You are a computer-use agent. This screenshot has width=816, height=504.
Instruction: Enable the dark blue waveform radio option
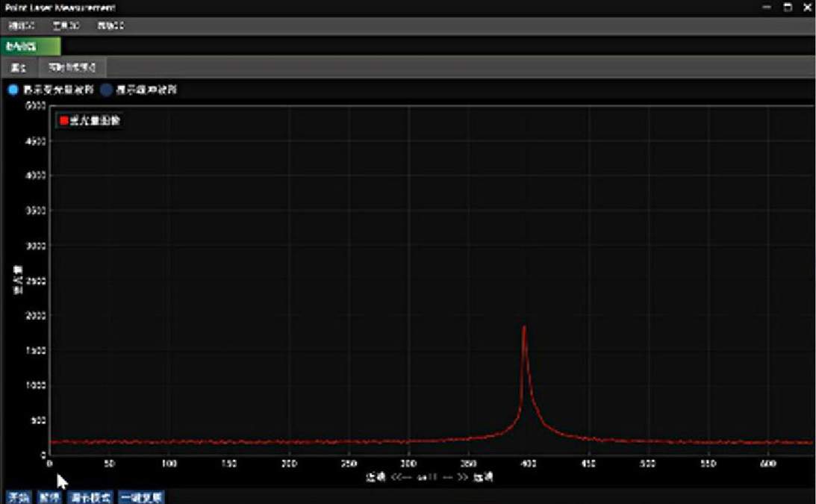(106, 90)
